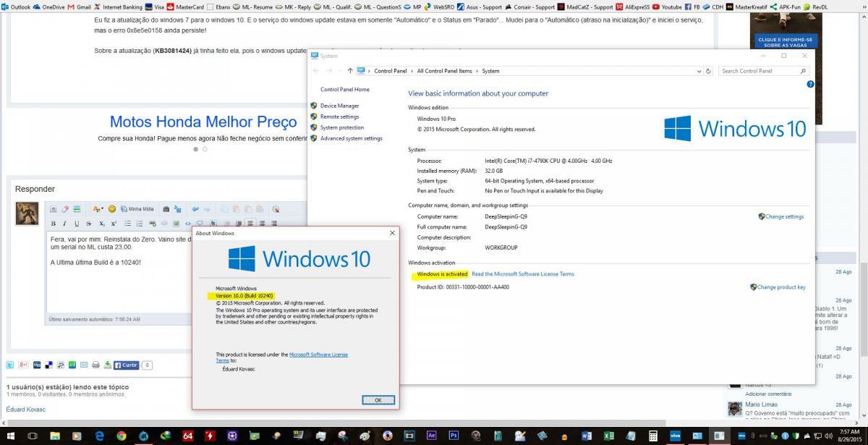This screenshot has width=868, height=445.
Task: Undo last edit in reply editor
Action: tap(195, 209)
